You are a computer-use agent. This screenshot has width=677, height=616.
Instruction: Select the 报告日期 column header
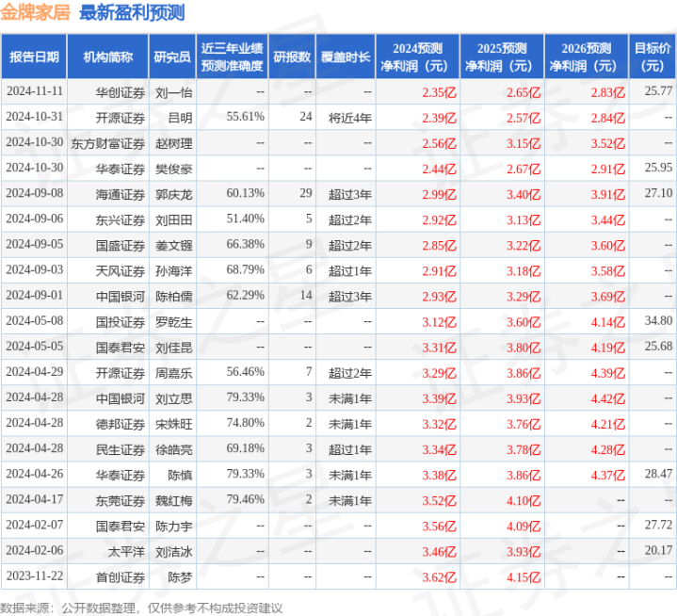point(34,57)
